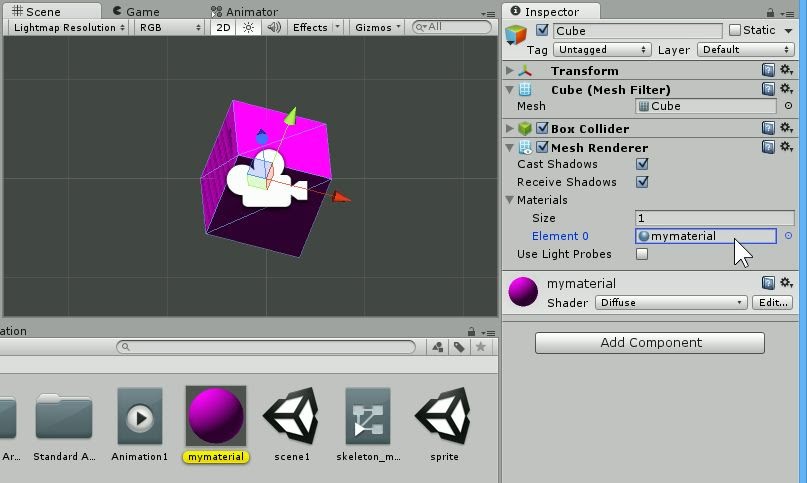Open the Gizmos dropdown menu
807x483 pixels.
pos(378,28)
